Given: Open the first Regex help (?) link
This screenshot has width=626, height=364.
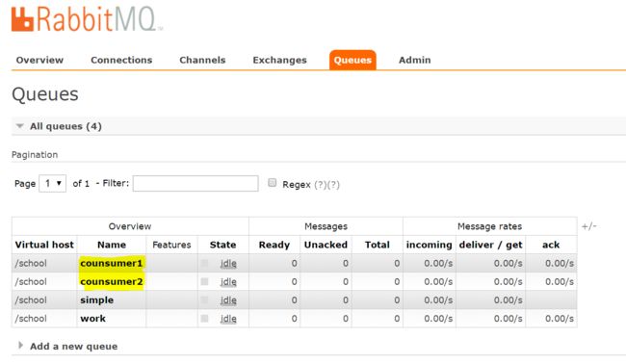Looking at the screenshot, I should coord(320,185).
